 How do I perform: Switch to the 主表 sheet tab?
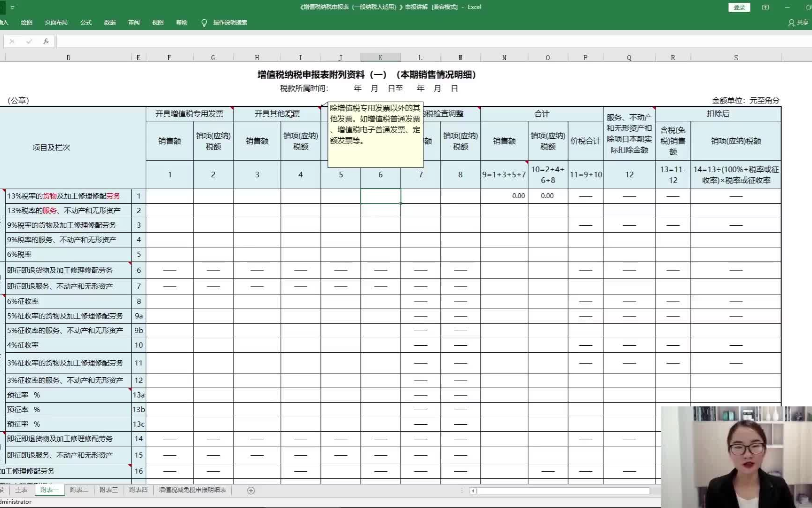(x=21, y=490)
